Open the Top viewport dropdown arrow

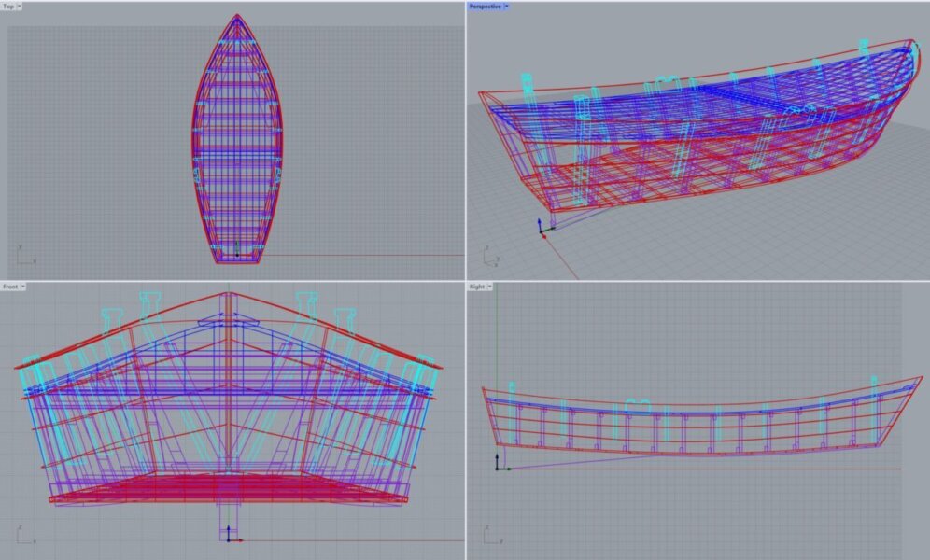click(20, 7)
